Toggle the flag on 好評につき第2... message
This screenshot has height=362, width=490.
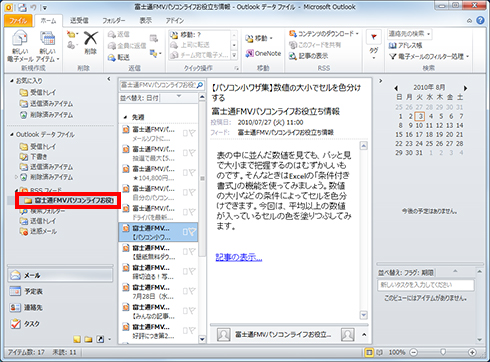tap(191, 330)
